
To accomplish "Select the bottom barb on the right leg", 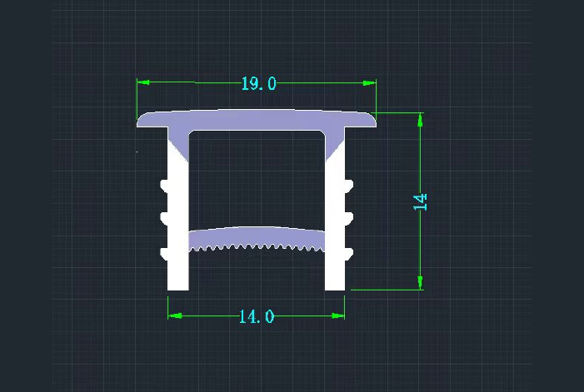I will 348,251.
